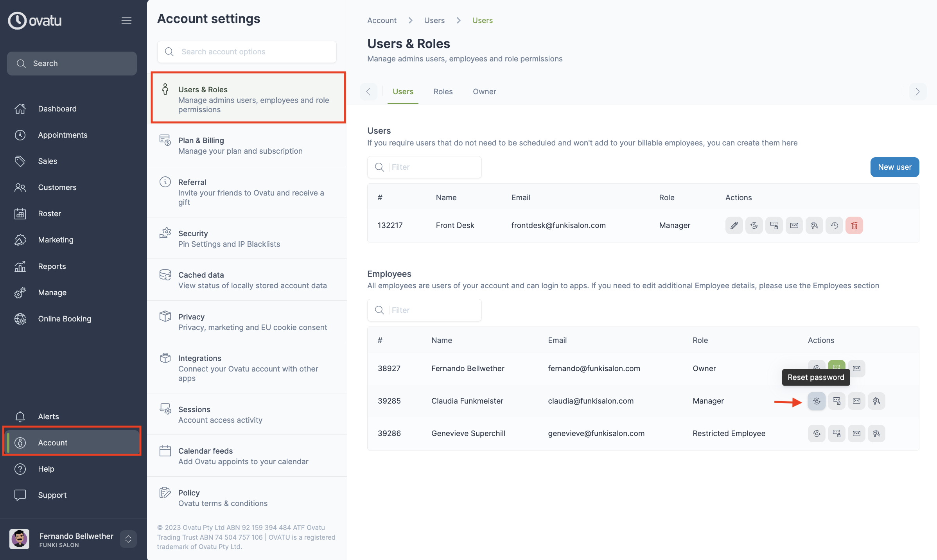Screen dimensions: 937x560
Task: Click the New user button
Action: [895, 167]
